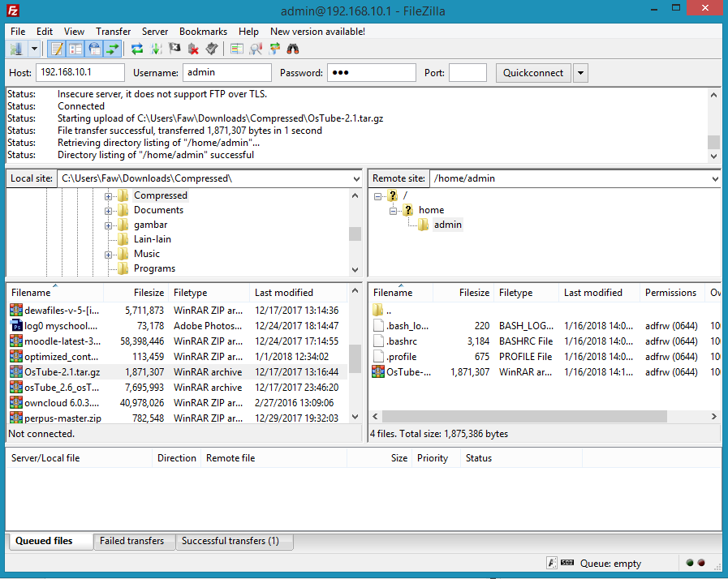Screen dimensions: 728x579
Task: Collapse the remote home node
Action: [393, 211]
